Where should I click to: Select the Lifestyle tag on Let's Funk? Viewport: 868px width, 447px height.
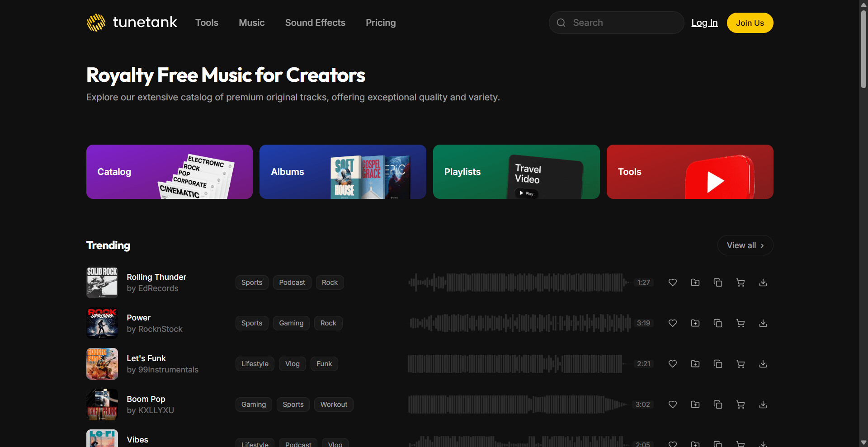click(255, 364)
